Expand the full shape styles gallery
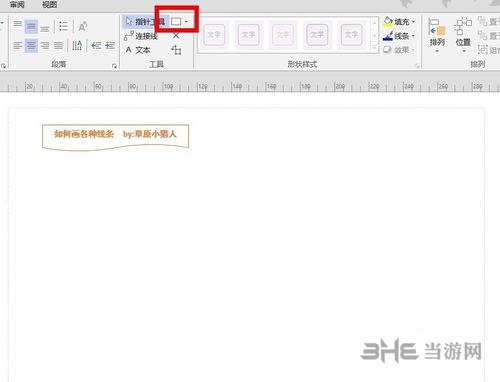The image size is (500, 382). coord(374,48)
